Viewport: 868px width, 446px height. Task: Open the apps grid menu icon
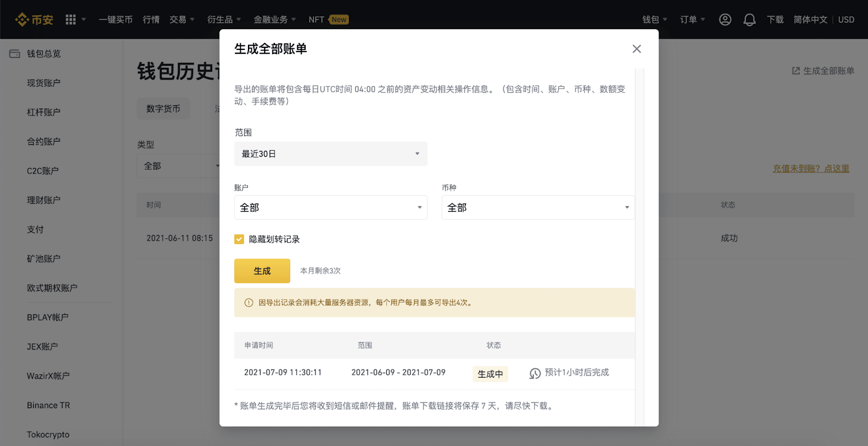click(71, 20)
